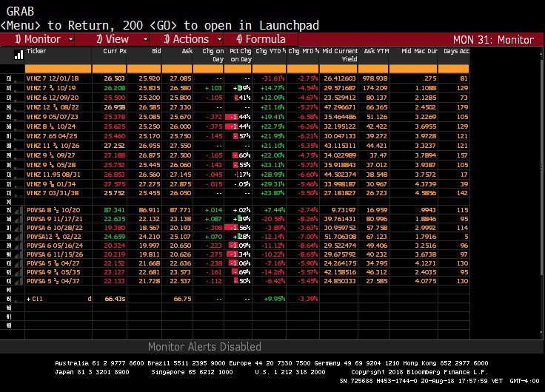Screen dimensions: 545x392
Task: Click Cl1 Ask value 66.75
Action: click(x=182, y=299)
